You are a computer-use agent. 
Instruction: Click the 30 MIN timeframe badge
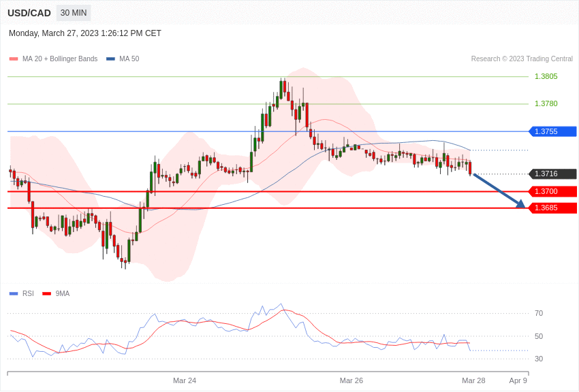[x=74, y=13]
